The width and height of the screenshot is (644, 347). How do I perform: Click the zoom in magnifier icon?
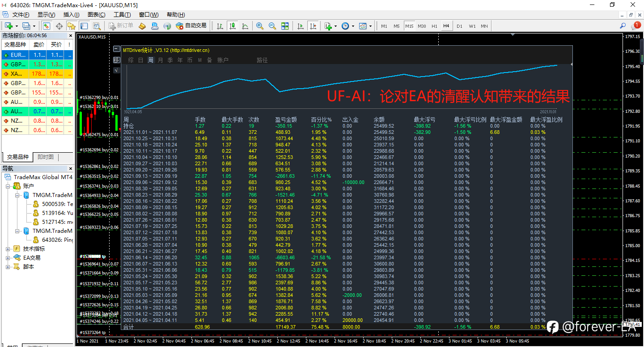[x=260, y=26]
